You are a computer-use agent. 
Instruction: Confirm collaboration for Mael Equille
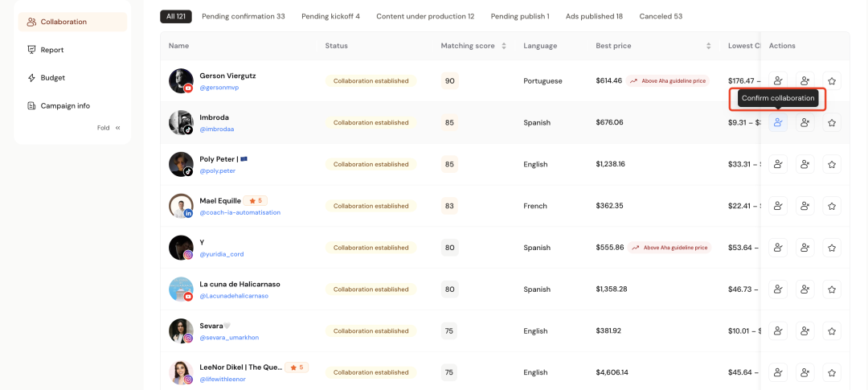click(777, 206)
